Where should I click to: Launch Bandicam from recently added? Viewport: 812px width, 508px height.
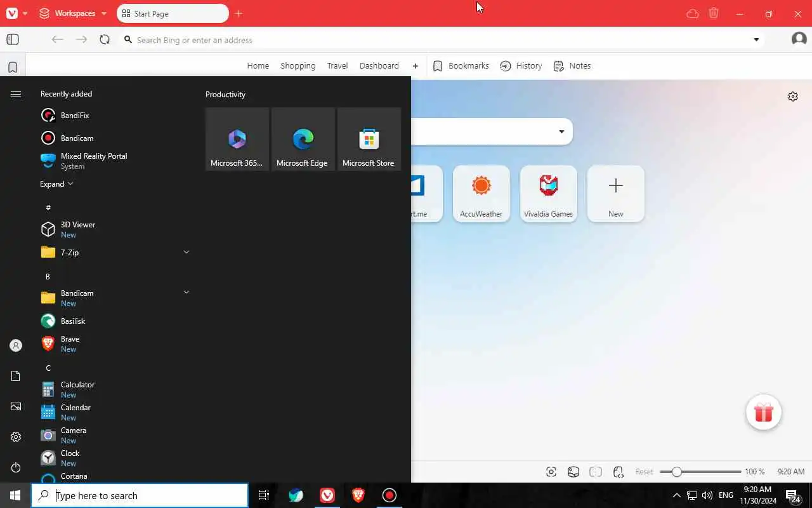tap(114, 138)
